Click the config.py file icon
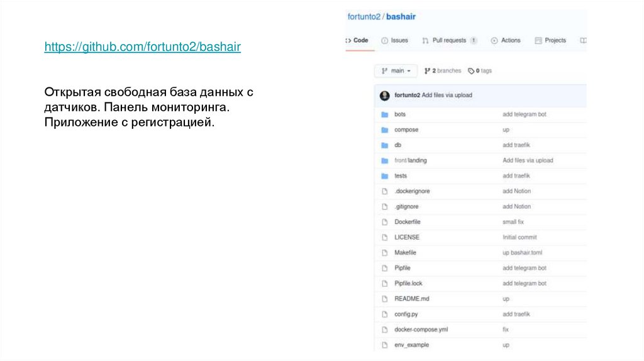 coord(384,314)
